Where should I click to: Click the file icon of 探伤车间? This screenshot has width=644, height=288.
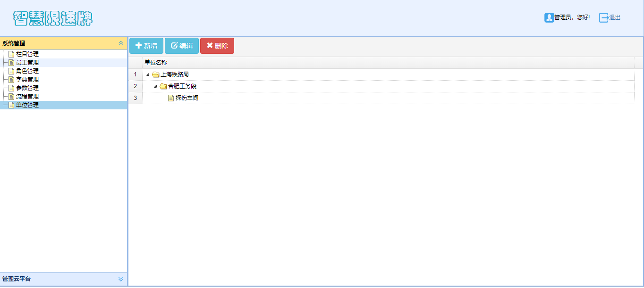click(x=171, y=98)
